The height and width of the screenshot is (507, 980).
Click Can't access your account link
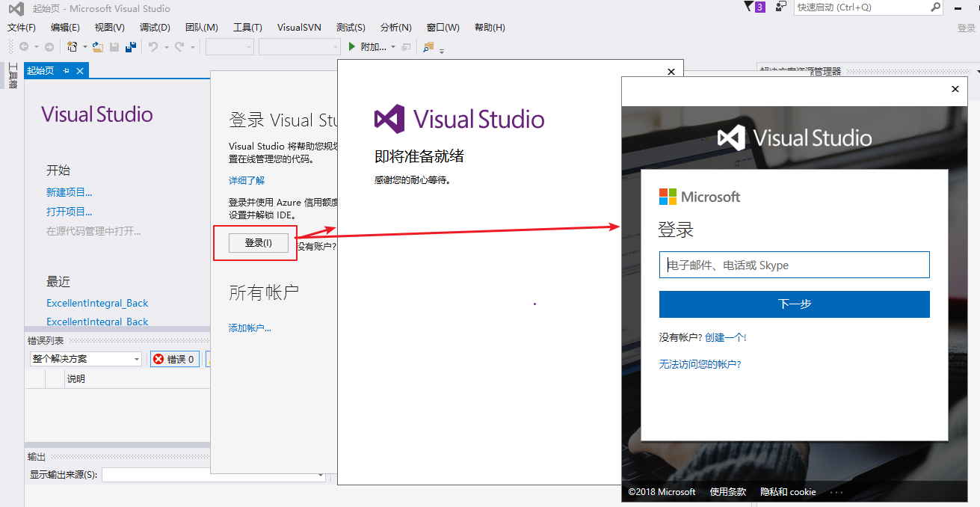point(700,364)
